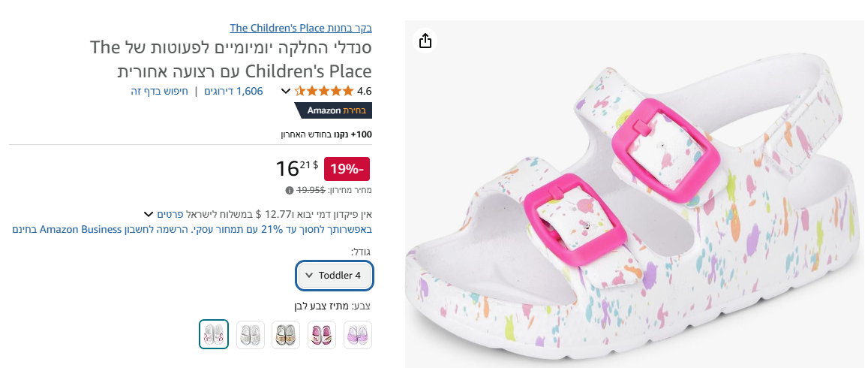Open the Toddler 4 size dropdown
The image size is (868, 368).
(335, 276)
